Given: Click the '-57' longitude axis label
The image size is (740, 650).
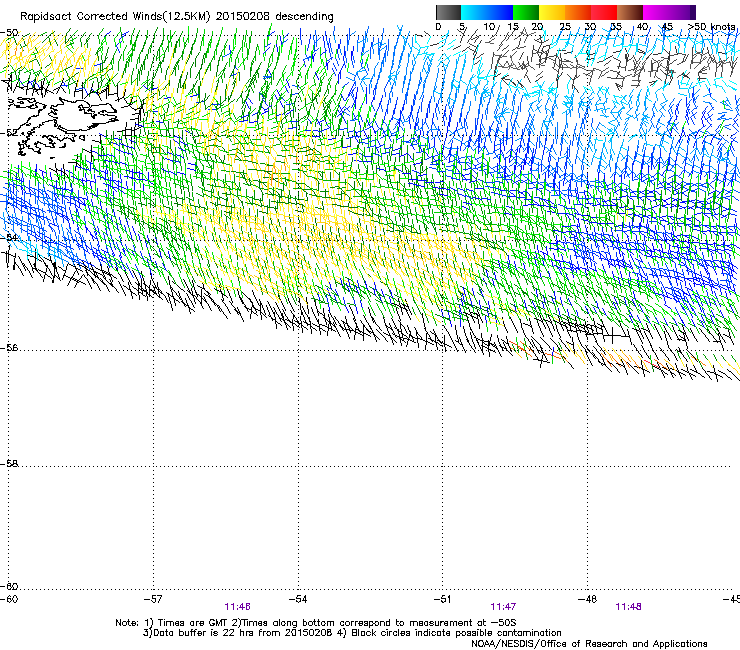Looking at the screenshot, I should (153, 599).
